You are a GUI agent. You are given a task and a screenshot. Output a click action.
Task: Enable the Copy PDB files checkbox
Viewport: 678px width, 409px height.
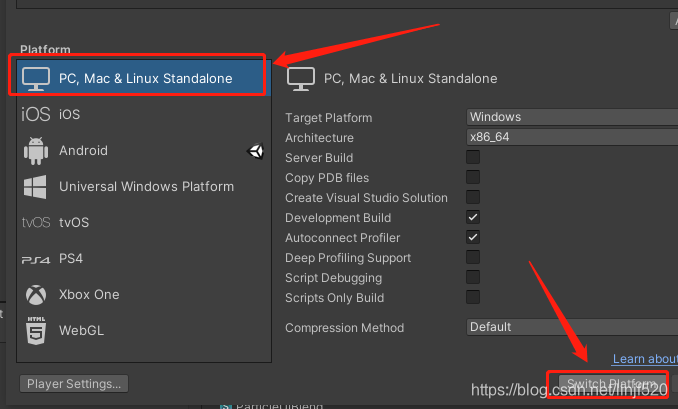(x=473, y=177)
